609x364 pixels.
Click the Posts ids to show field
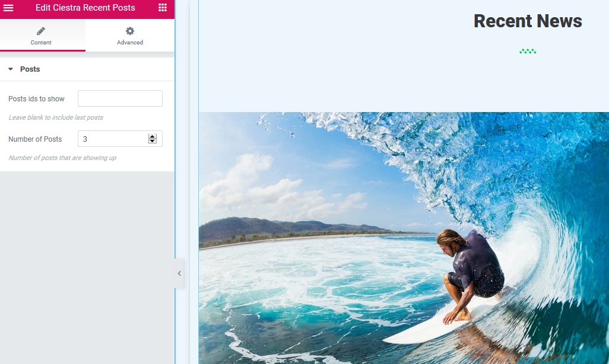(x=120, y=98)
